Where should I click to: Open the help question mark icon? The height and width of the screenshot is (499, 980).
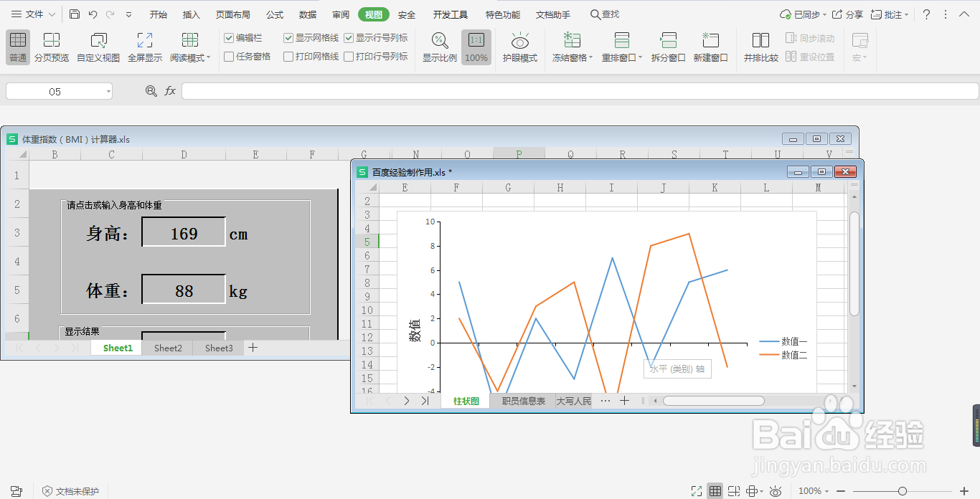click(926, 14)
